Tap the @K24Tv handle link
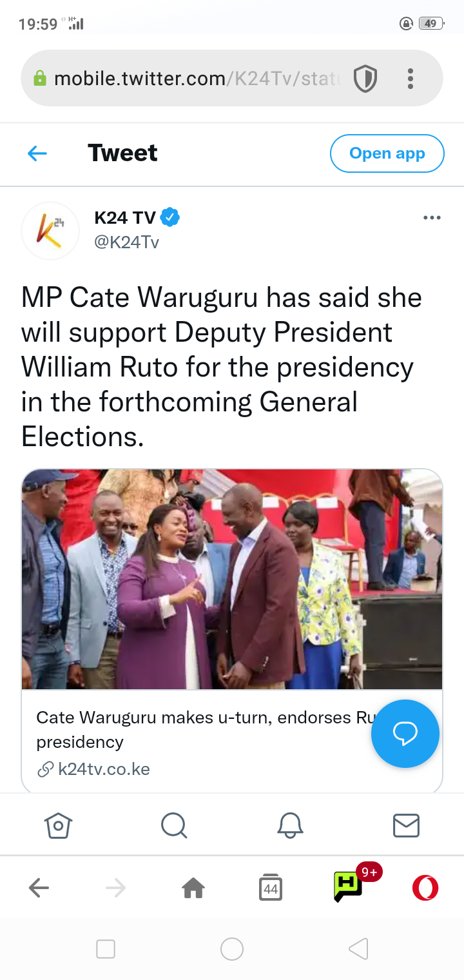Screen dimensions: 464x980 coord(127,242)
